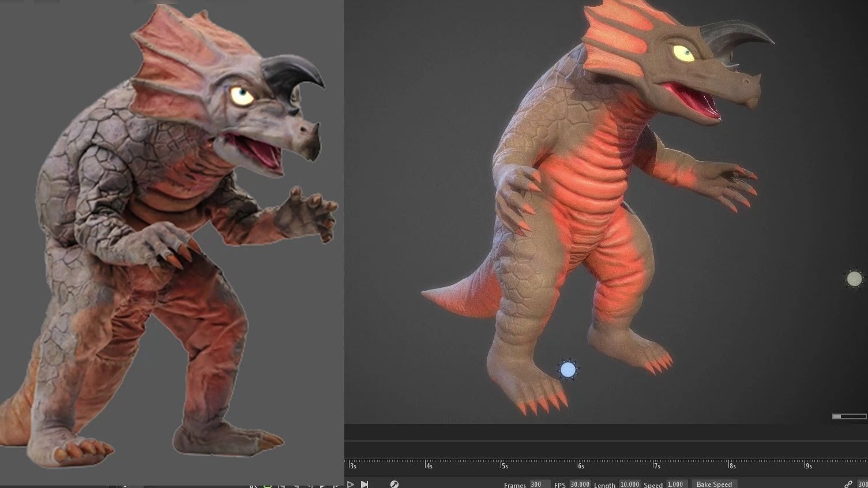Click the 8s mark on the timeline ruler

729,464
